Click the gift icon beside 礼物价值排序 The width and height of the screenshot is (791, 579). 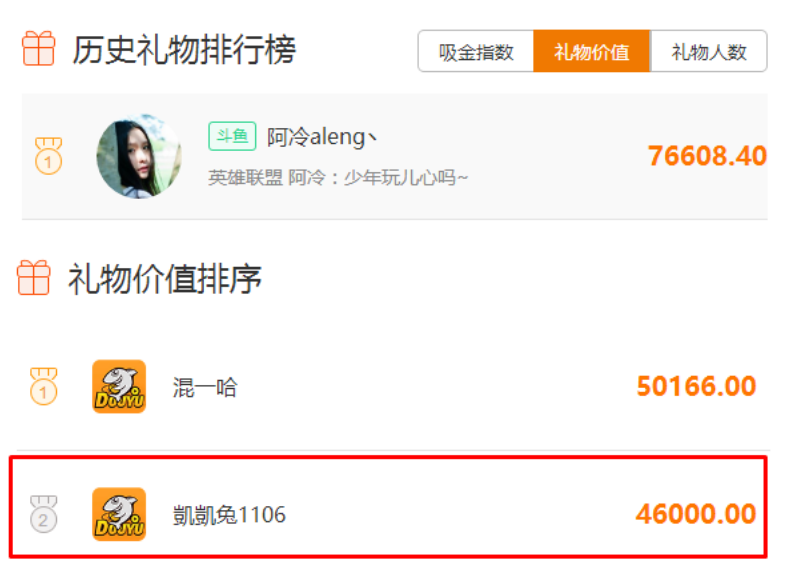tap(33, 277)
